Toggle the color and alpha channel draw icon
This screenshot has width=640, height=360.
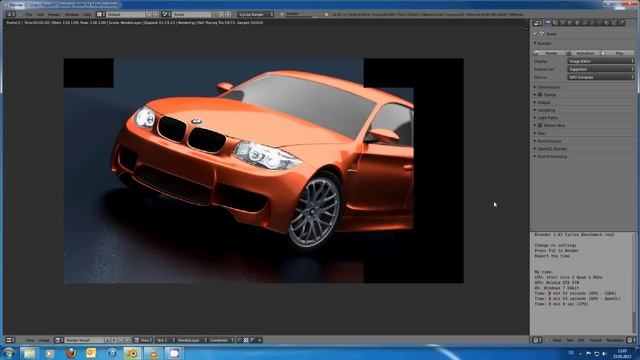pos(246,340)
